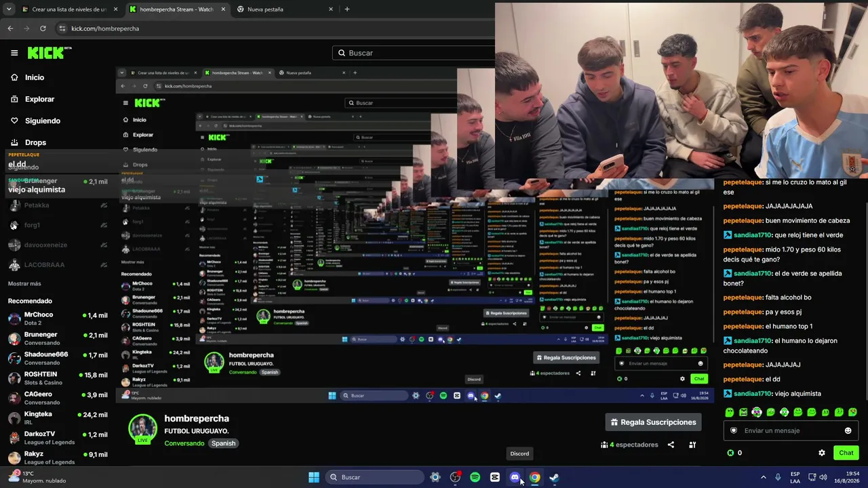Click the hombrepercha LIVE avatar
Image resolution: width=868 pixels, height=488 pixels.
pyautogui.click(x=142, y=430)
